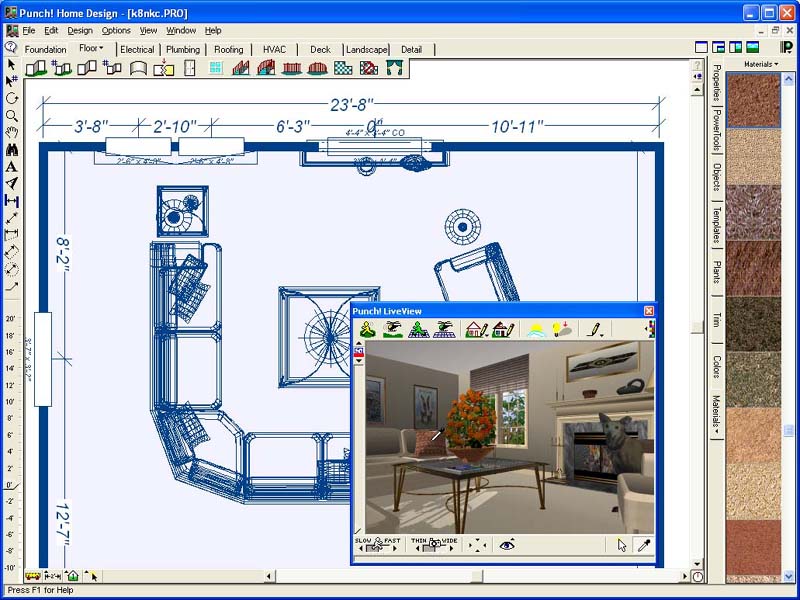Select the window tool icon
The height and width of the screenshot is (600, 800).
point(216,68)
